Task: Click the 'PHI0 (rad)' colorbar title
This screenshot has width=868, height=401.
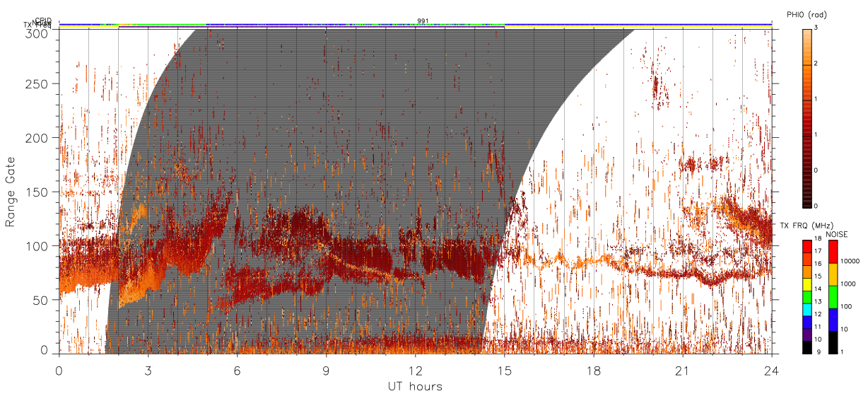Action: pyautogui.click(x=807, y=14)
